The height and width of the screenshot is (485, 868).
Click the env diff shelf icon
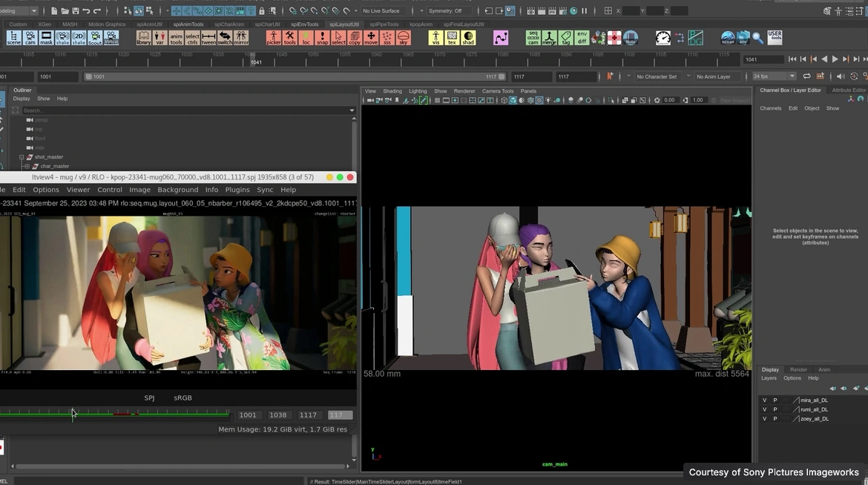(x=582, y=38)
